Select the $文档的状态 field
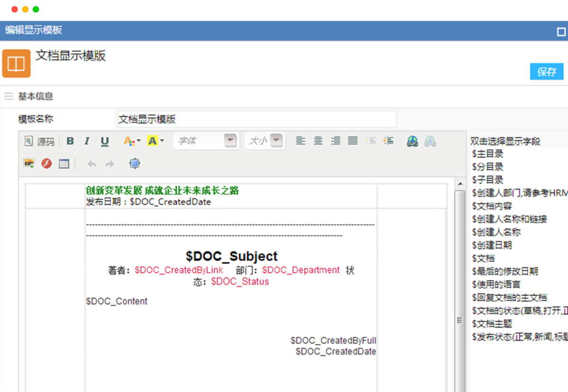568x392 pixels. [x=519, y=311]
